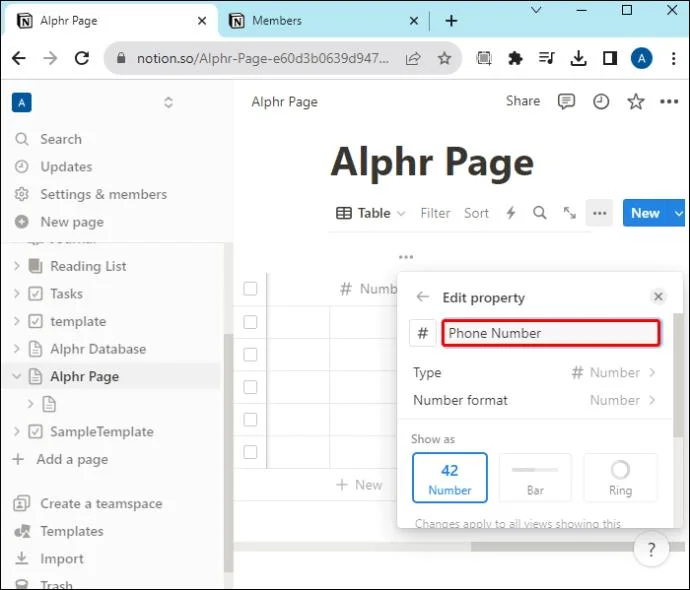The height and width of the screenshot is (590, 690).
Task: Tick the first table row checkbox
Action: click(250, 322)
